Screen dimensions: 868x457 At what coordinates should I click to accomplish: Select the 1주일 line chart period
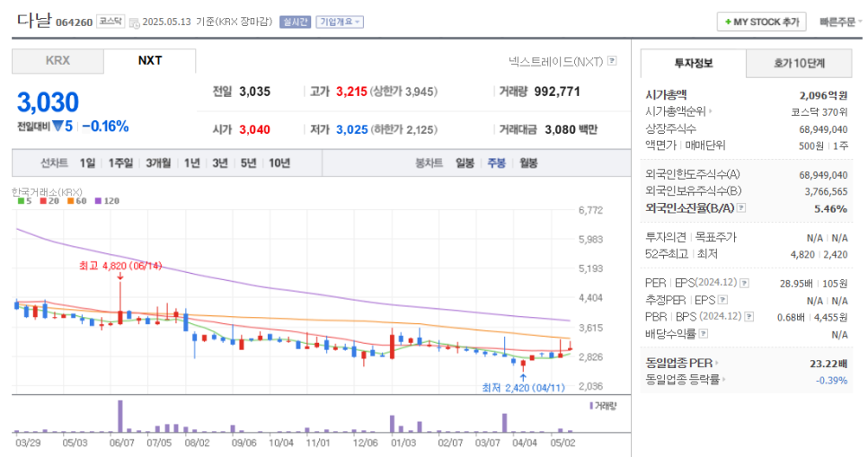point(120,163)
